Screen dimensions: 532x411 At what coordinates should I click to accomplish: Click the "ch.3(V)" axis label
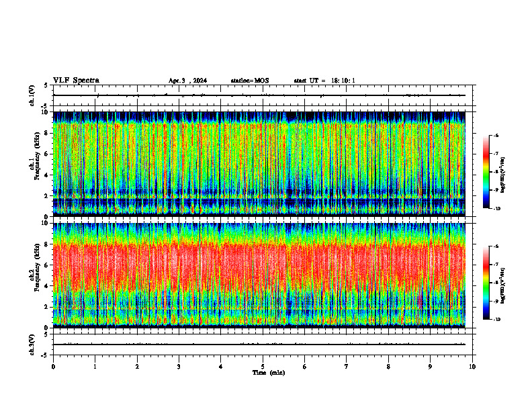click(32, 345)
